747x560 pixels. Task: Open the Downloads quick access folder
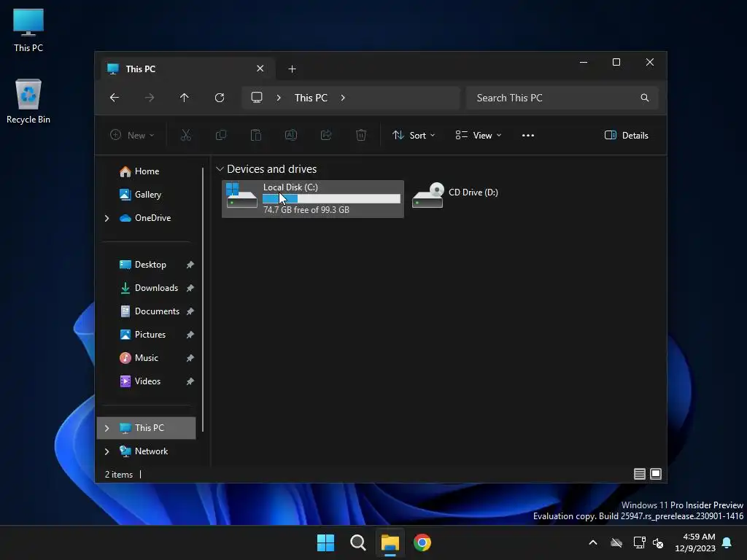pos(156,287)
